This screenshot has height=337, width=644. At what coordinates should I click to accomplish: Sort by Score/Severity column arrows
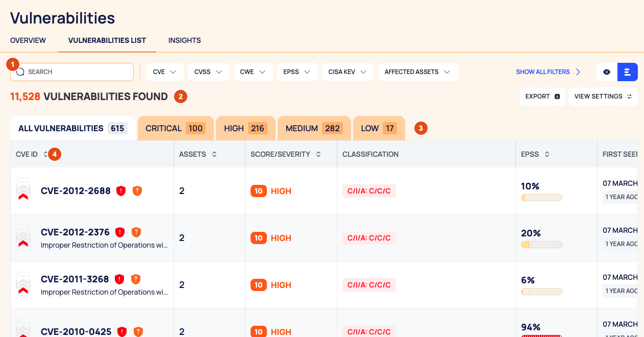coord(318,154)
